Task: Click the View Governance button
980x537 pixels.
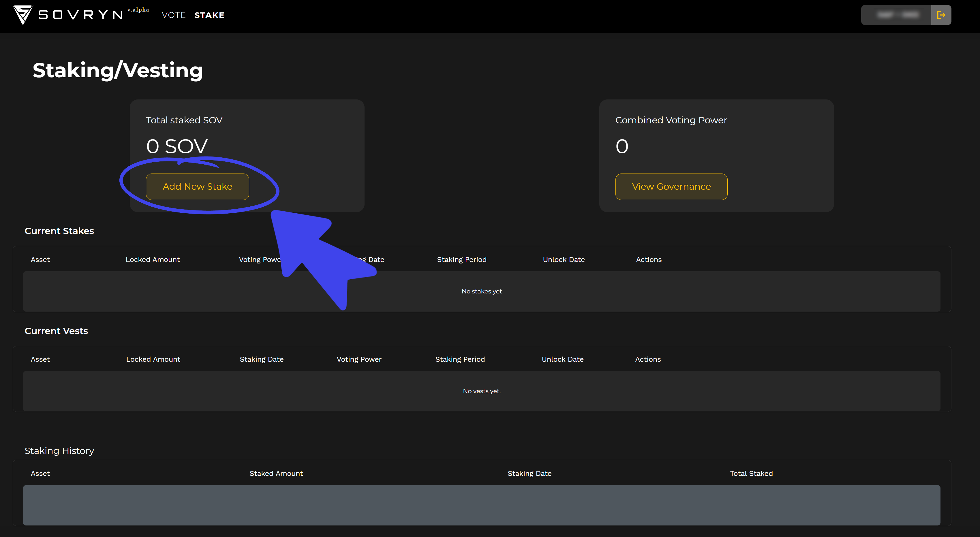Action: pyautogui.click(x=671, y=186)
